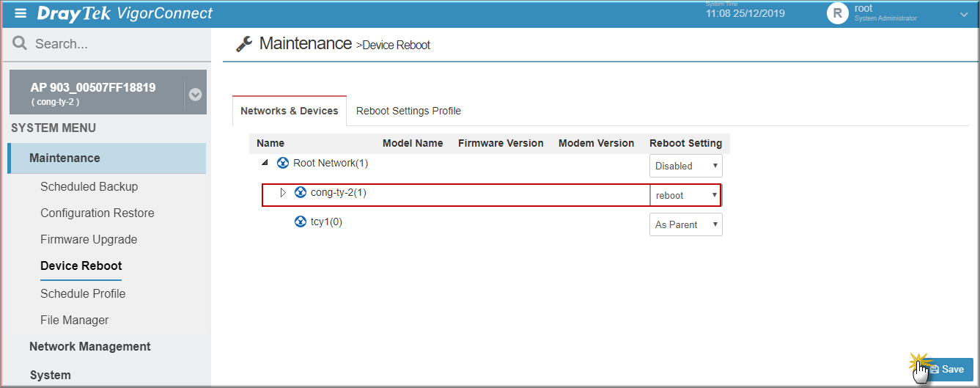This screenshot has height=388, width=980.
Task: Select Maintenance in system menu
Action: tap(107, 158)
